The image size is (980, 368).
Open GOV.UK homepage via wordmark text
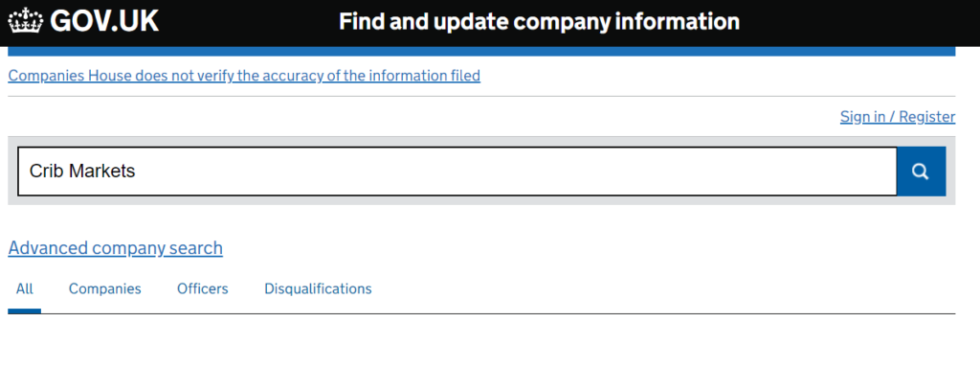pyautogui.click(x=104, y=21)
